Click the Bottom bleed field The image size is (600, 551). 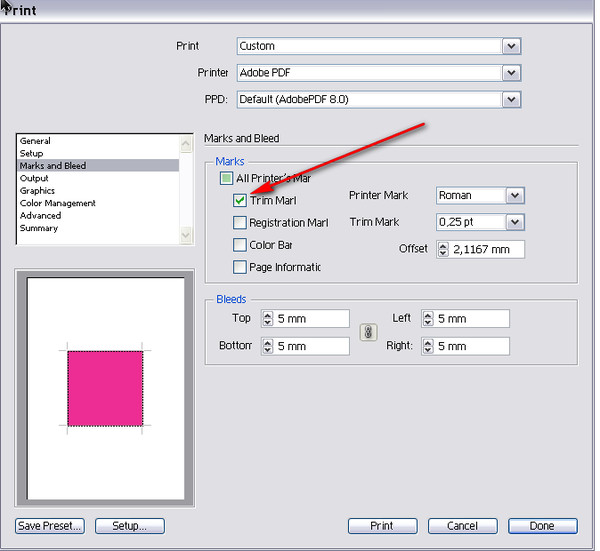312,346
